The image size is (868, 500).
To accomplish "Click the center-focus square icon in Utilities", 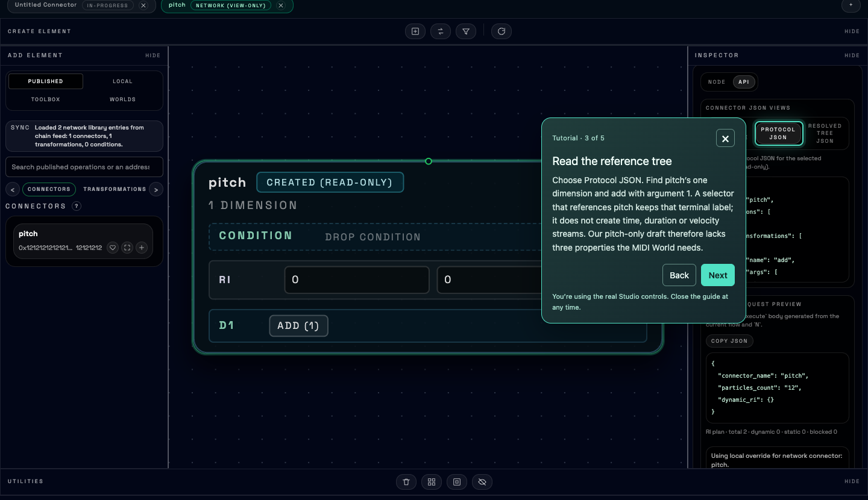I will 457,482.
